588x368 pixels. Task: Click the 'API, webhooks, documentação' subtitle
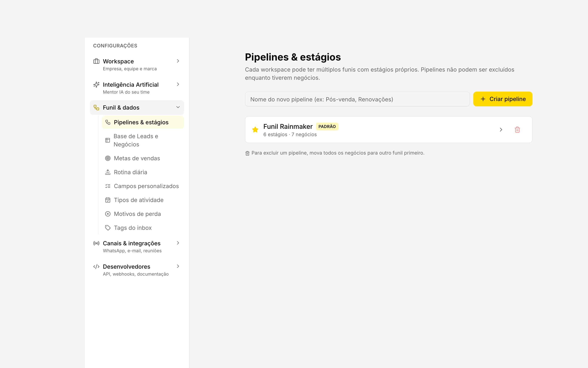(136, 274)
